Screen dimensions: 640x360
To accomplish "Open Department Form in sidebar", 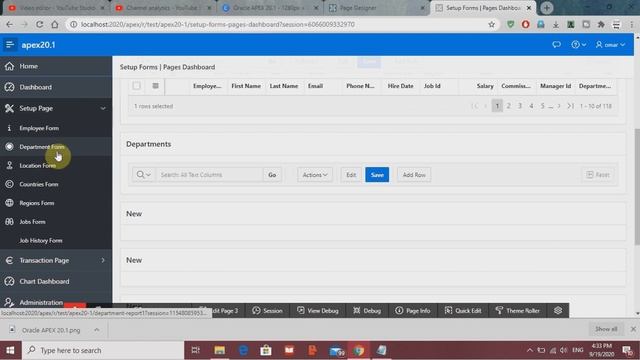I will coord(56,147).
